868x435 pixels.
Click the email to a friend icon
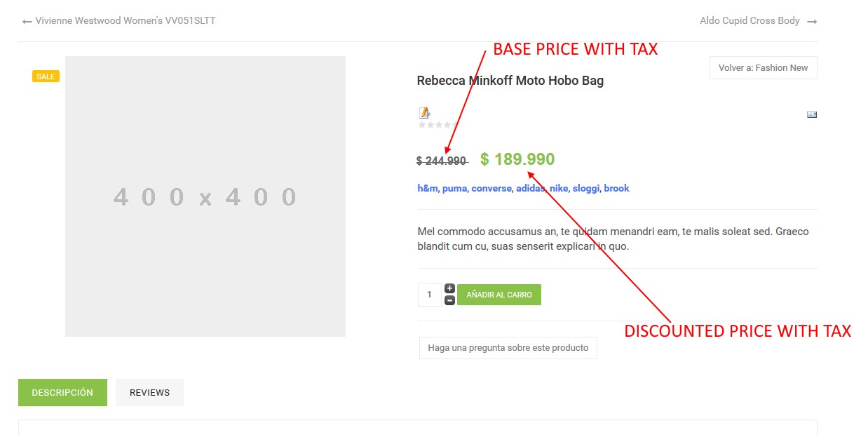point(811,114)
